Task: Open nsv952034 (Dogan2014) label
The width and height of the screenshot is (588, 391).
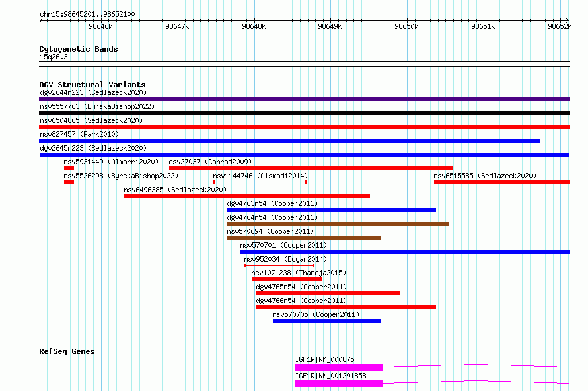Action: click(x=285, y=259)
